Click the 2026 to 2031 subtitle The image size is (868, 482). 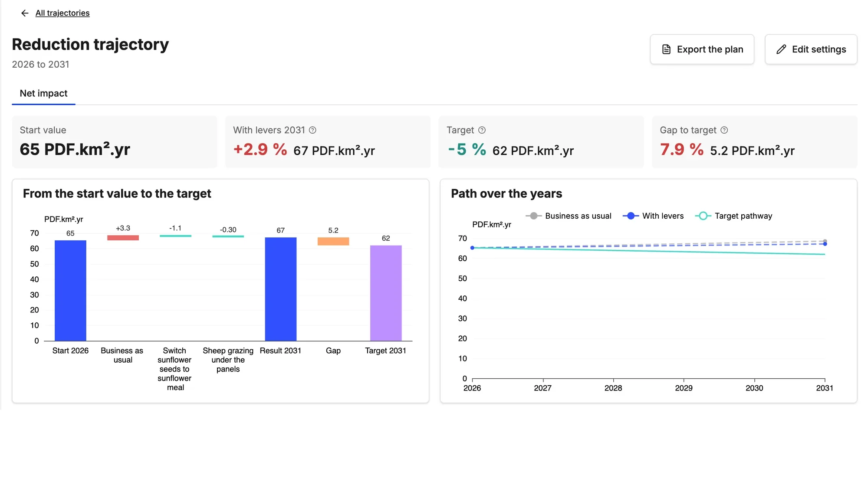(40, 64)
